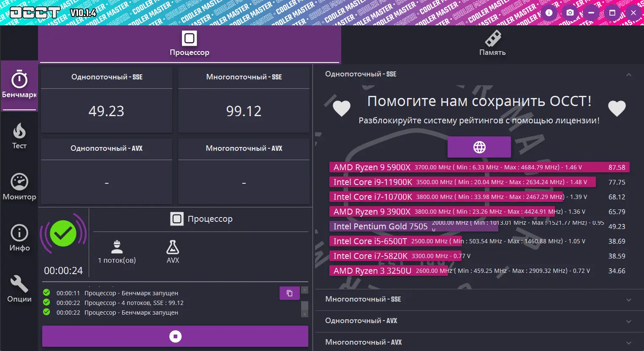The height and width of the screenshot is (351, 644).
Task: Click the 34.66 score value
Action: pyautogui.click(x=617, y=271)
